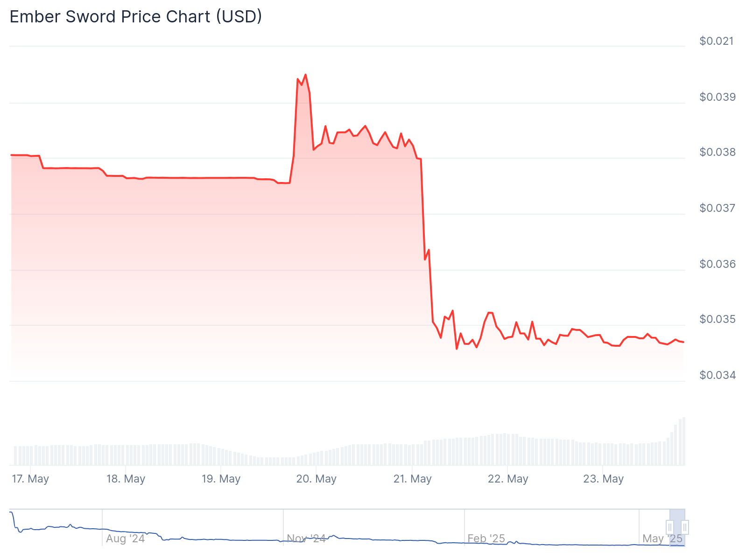Viewport: 746px width, 560px height.
Task: Click the $0.034 price axis label
Action: click(x=717, y=375)
